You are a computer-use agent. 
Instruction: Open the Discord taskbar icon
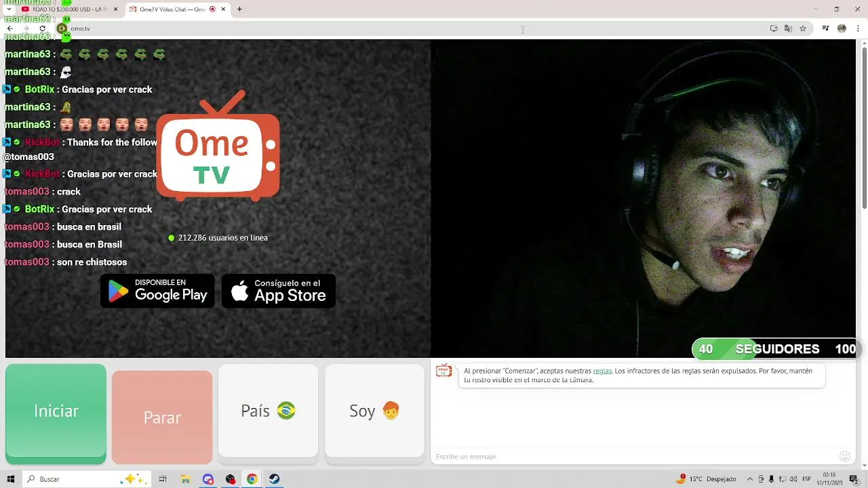click(x=208, y=479)
